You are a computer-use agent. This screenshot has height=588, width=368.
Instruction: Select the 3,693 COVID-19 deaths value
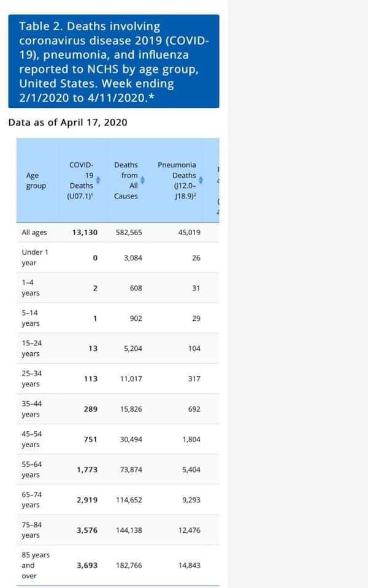(86, 565)
